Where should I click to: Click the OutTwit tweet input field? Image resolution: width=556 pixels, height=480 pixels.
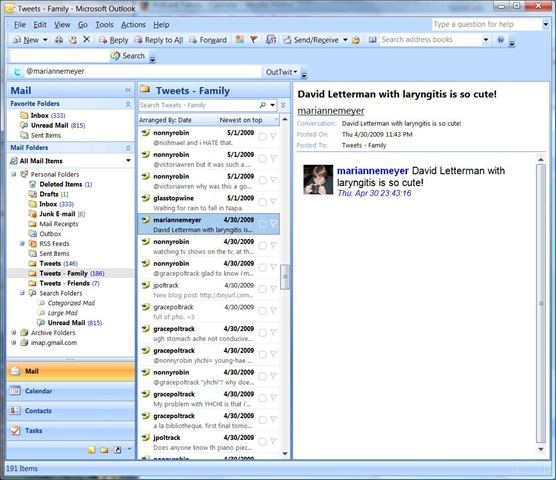click(x=143, y=71)
